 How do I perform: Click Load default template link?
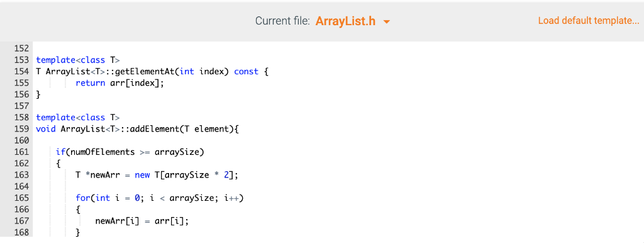click(x=589, y=21)
